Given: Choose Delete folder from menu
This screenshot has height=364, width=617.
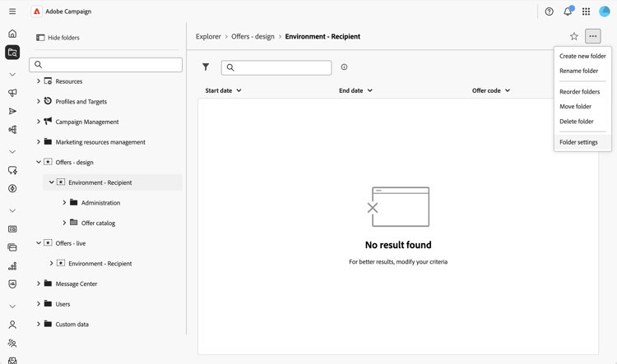Looking at the screenshot, I should (582, 122).
